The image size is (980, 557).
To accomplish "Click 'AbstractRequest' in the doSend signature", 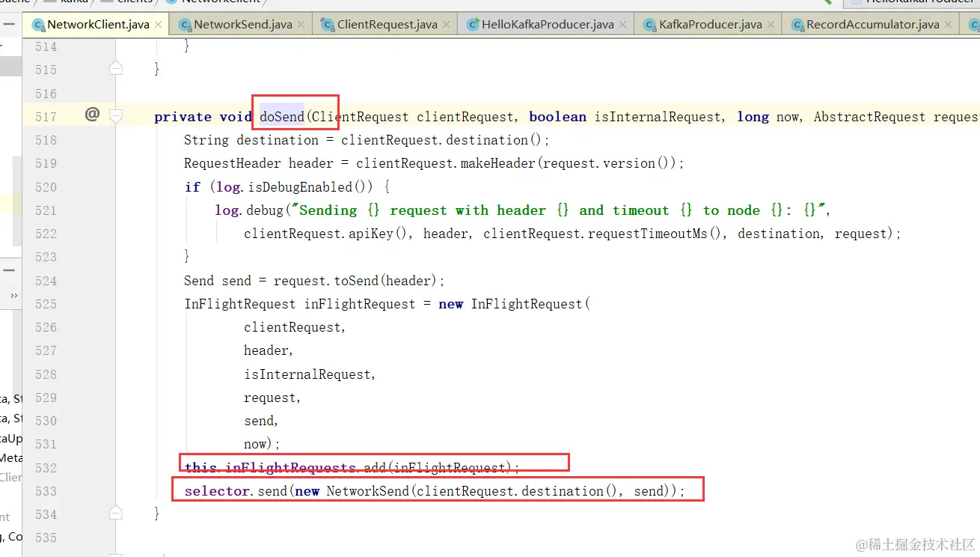I will click(x=870, y=117).
